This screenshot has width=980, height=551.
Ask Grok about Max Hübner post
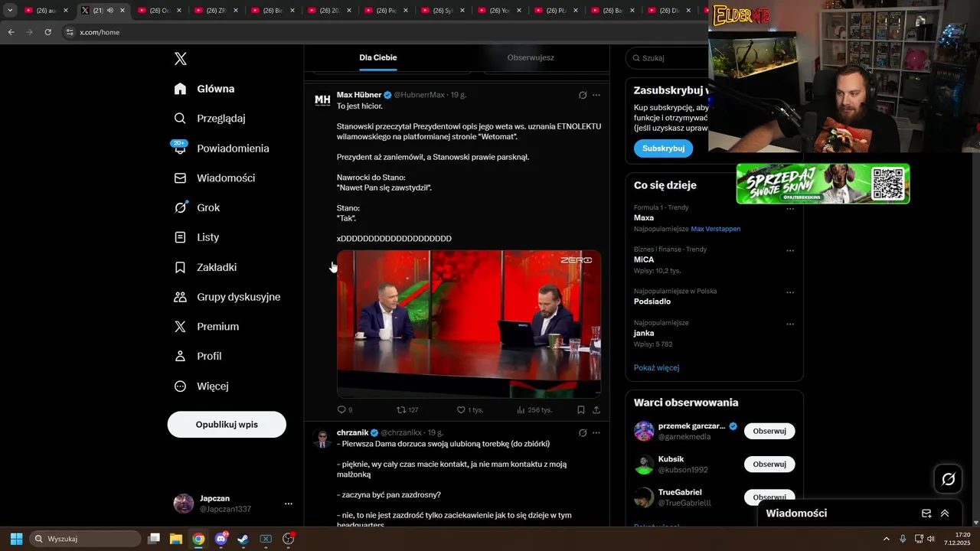583,95
